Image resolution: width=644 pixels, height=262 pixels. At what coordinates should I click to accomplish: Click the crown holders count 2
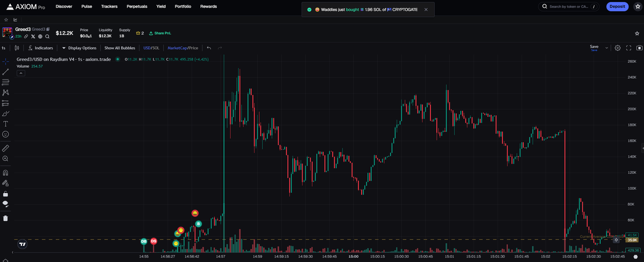coord(140,33)
